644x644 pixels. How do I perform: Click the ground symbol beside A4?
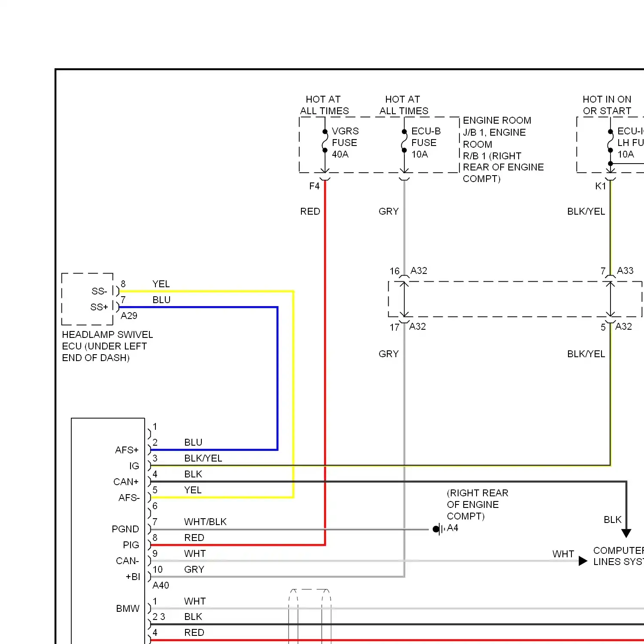point(438,529)
